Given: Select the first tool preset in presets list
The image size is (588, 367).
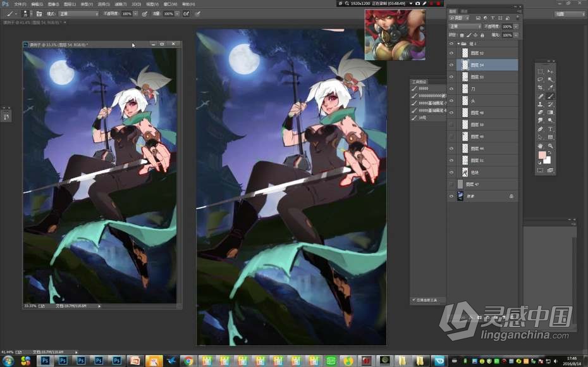Looking at the screenshot, I should [428, 89].
